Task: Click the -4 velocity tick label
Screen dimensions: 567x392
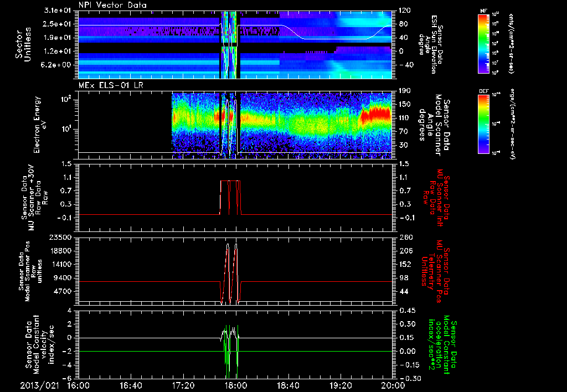Action: pos(67,365)
